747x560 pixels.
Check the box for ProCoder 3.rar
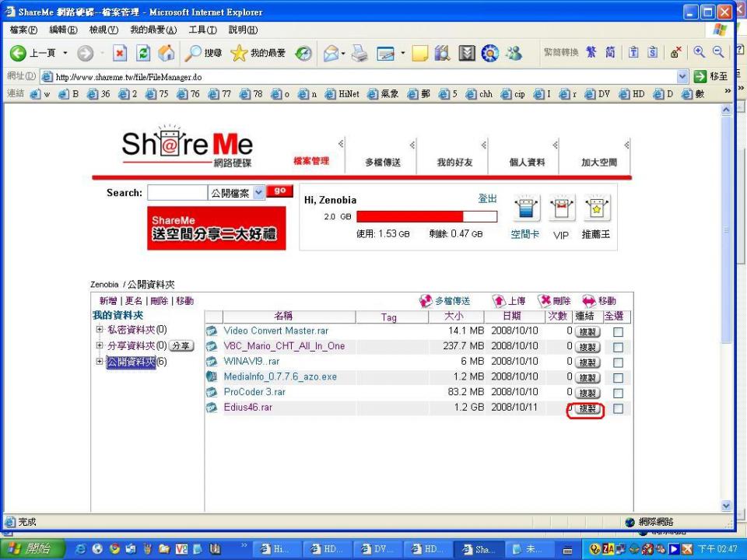pos(618,393)
